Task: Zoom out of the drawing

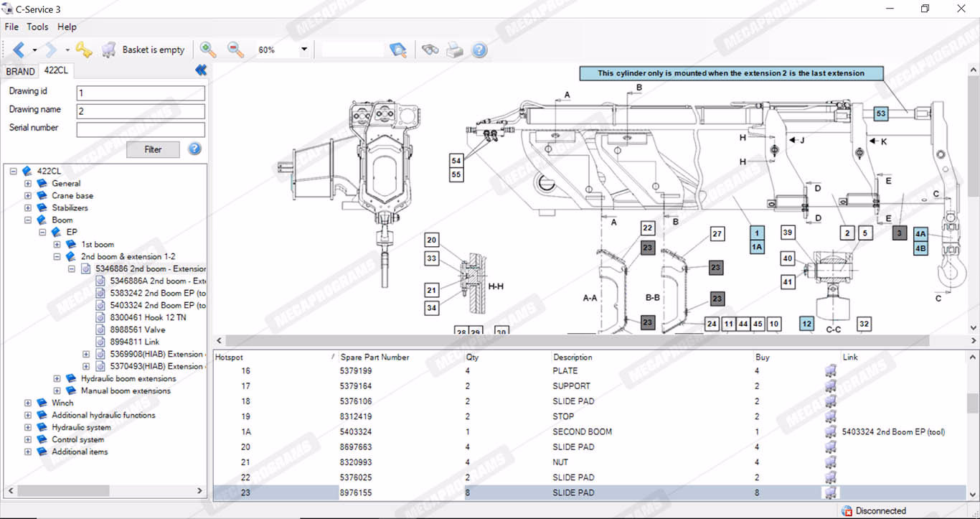Action: (x=235, y=50)
